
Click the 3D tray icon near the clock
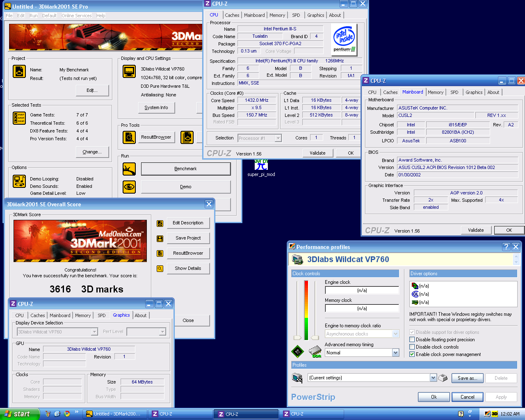[495, 414]
